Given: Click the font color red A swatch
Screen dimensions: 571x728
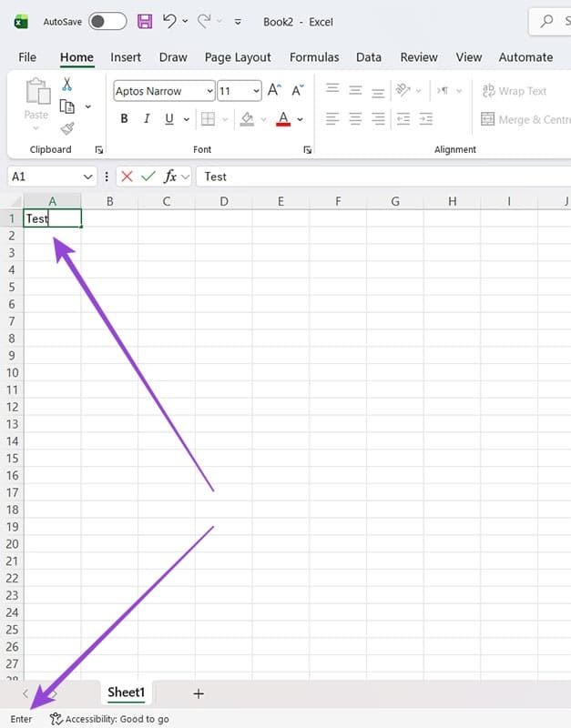Looking at the screenshot, I should tap(283, 119).
